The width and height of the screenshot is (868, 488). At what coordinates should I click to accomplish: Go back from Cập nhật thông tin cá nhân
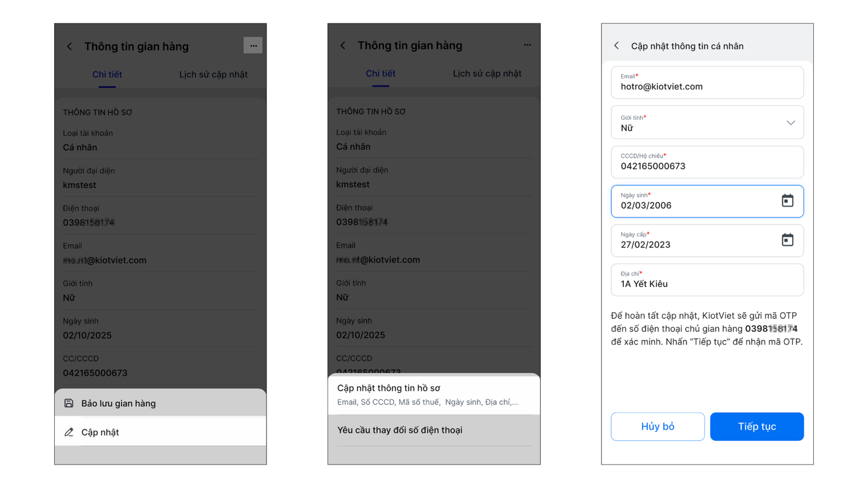(x=616, y=46)
